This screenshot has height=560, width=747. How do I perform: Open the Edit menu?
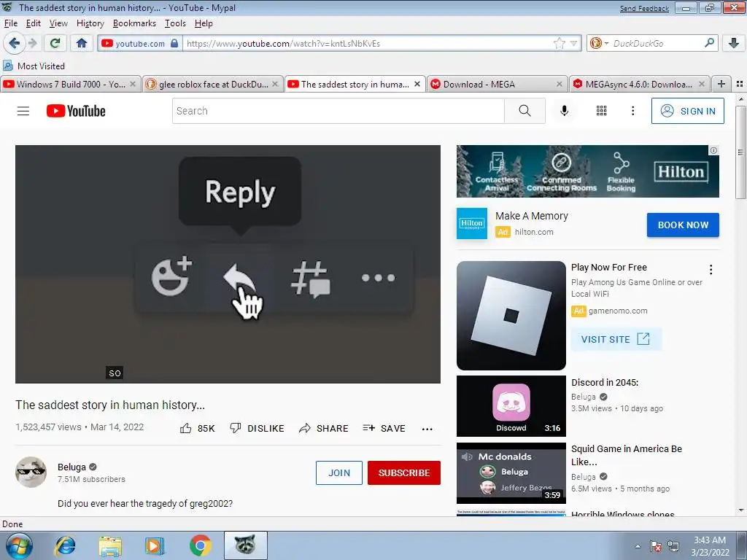pyautogui.click(x=34, y=23)
